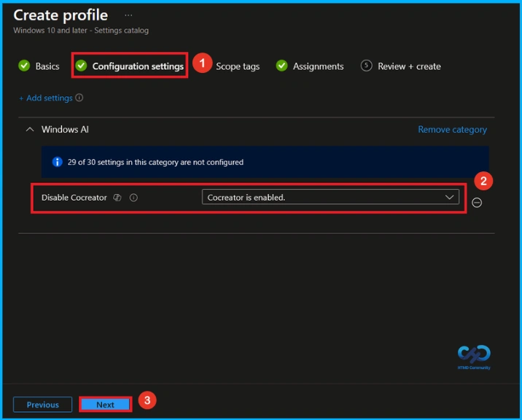522x420 pixels.
Task: Collapse the Windows AI category
Action: tap(30, 129)
